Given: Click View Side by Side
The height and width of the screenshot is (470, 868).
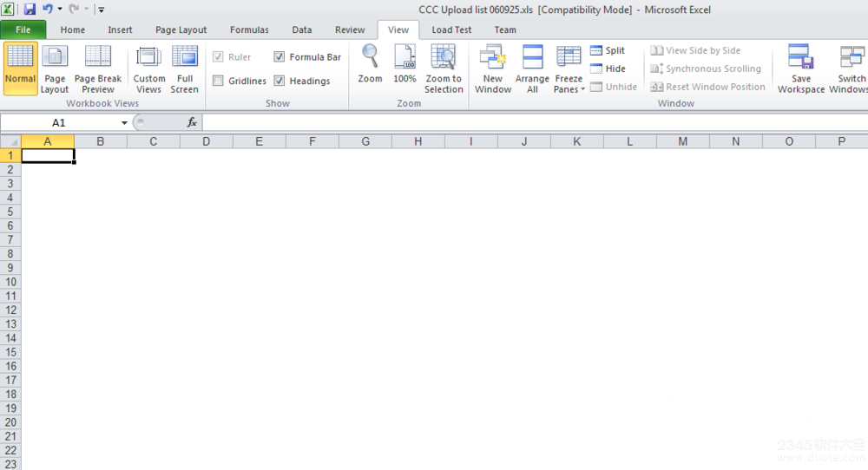Looking at the screenshot, I should pos(695,50).
